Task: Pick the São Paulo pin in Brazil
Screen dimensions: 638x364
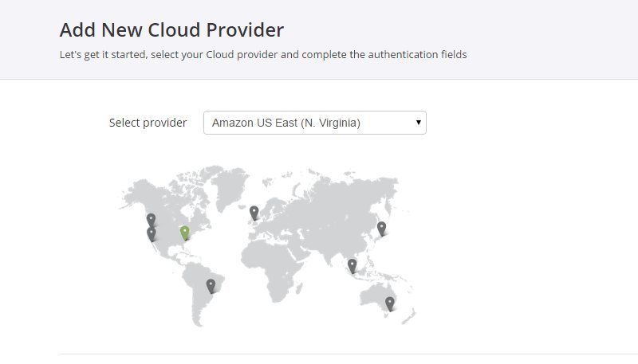Action: coord(211,286)
